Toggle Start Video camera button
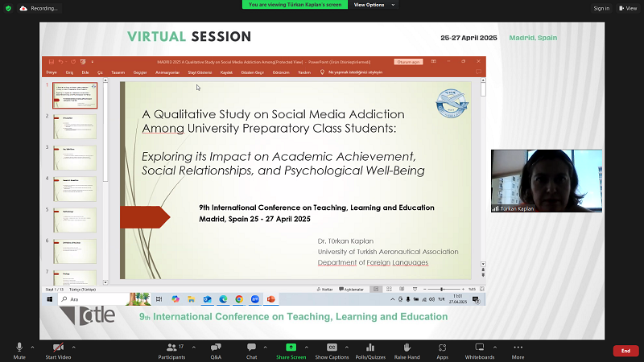Viewport: 644px width, 362px height. tap(57, 347)
